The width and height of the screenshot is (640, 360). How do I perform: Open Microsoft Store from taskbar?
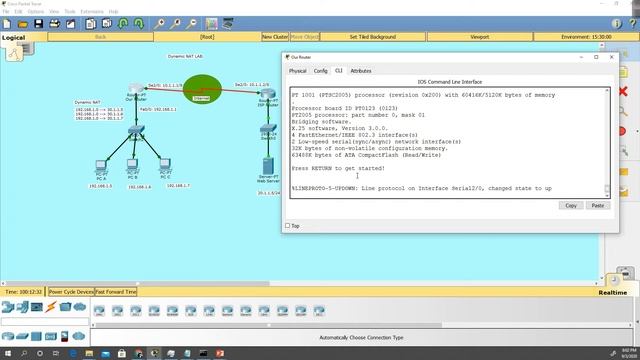click(x=122, y=353)
